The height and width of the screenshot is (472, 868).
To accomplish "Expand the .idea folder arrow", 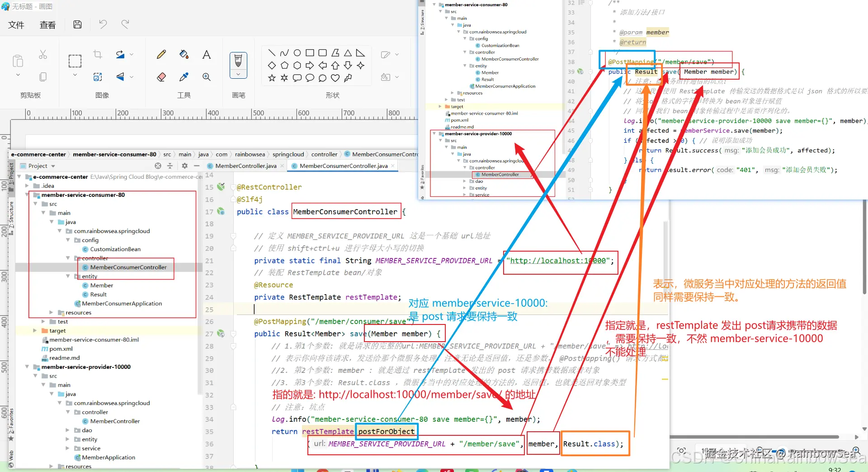I will coord(27,186).
